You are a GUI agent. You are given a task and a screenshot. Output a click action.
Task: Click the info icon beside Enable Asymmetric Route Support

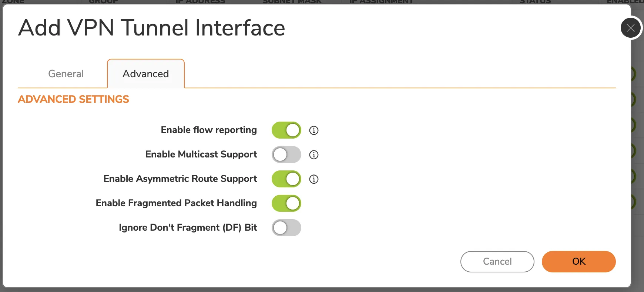point(313,179)
